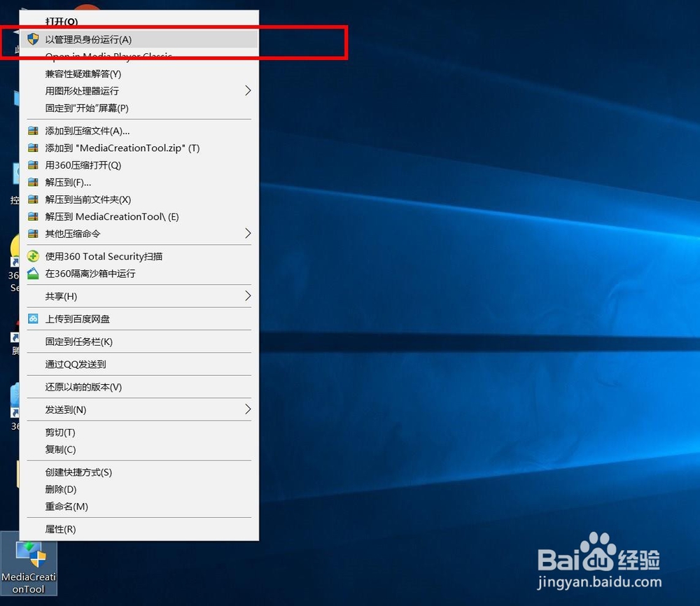Viewport: 700px width, 606px height.
Task: Expand the 其他压缩命令 submenu arrow
Action: click(248, 234)
